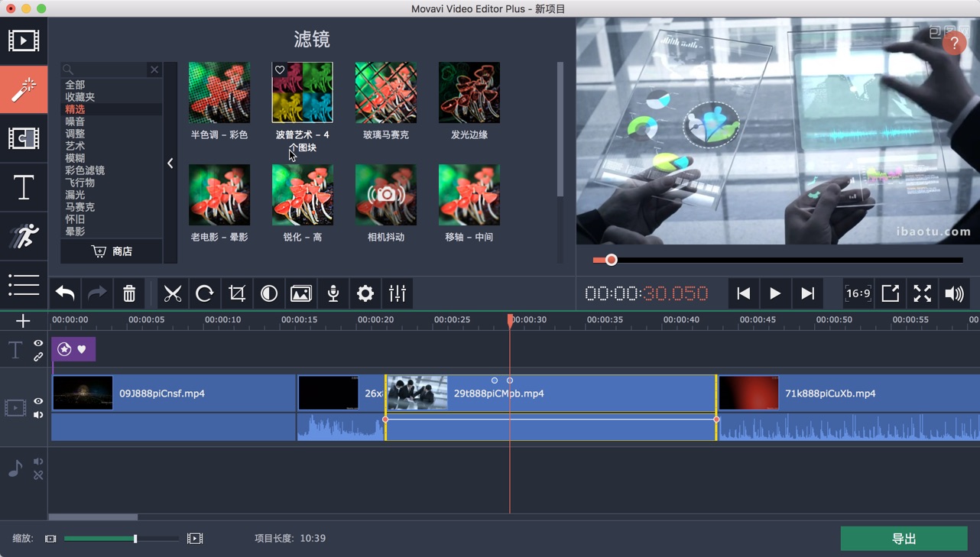Viewport: 980px width, 557px height.
Task: Mute the video track audio
Action: coord(37,415)
